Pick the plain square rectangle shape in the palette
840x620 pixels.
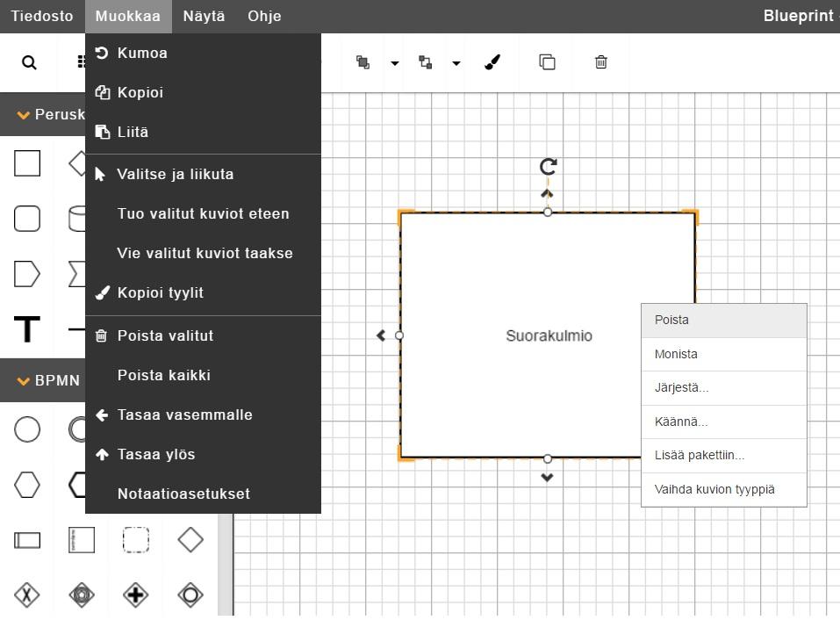coord(27,163)
